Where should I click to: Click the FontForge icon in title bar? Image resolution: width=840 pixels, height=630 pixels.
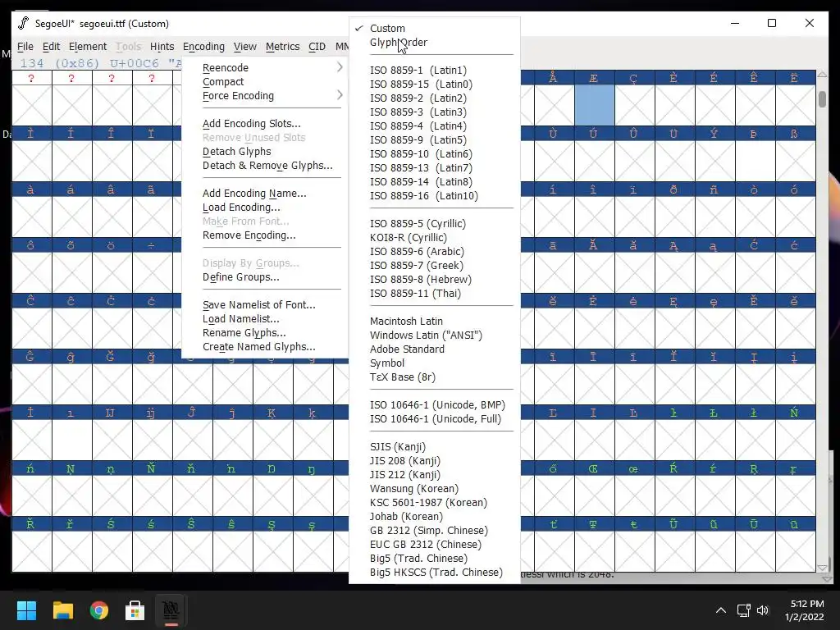23,23
